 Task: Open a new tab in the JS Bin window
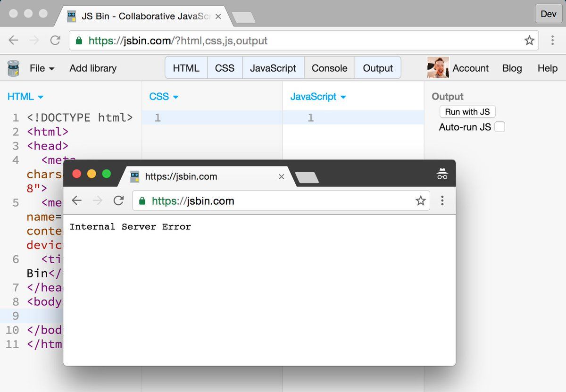click(x=244, y=17)
